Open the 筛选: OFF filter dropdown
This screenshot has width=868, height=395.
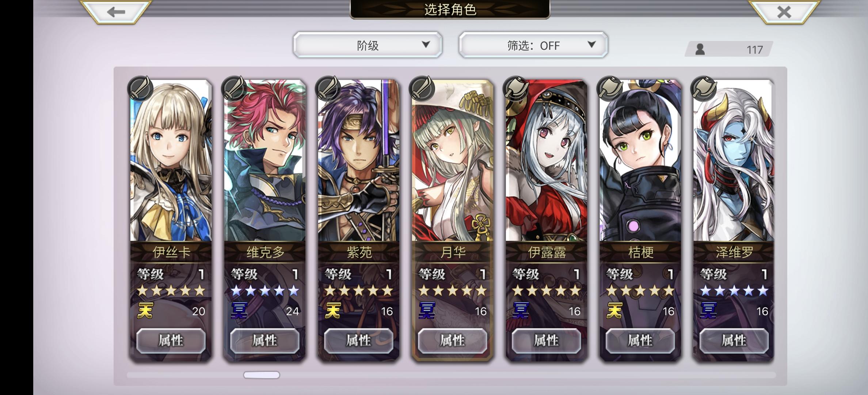(x=533, y=45)
